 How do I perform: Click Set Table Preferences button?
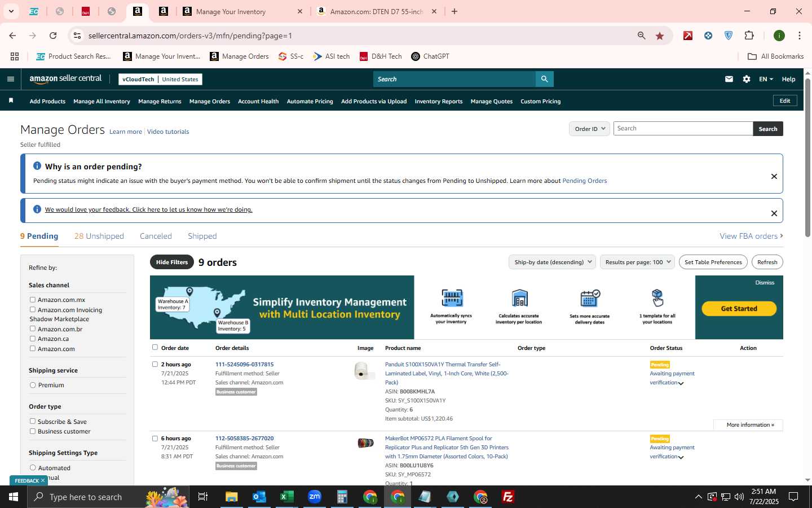(x=713, y=262)
